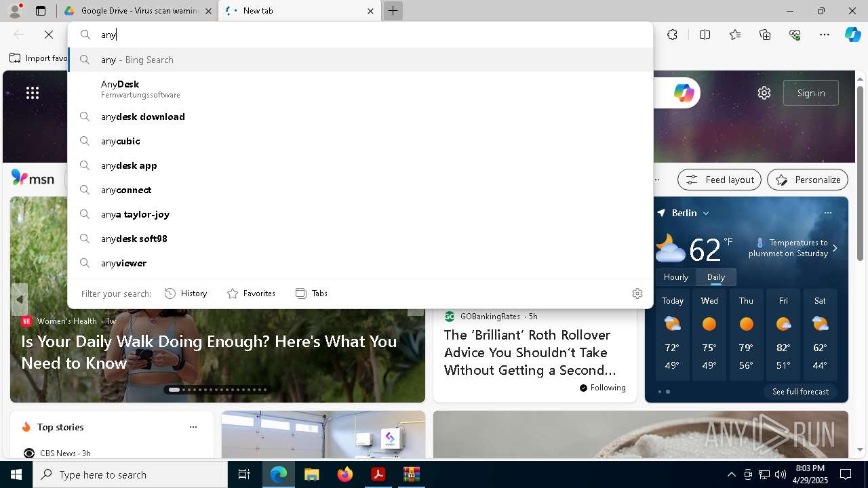Open the Roth Rollover article

(530, 352)
